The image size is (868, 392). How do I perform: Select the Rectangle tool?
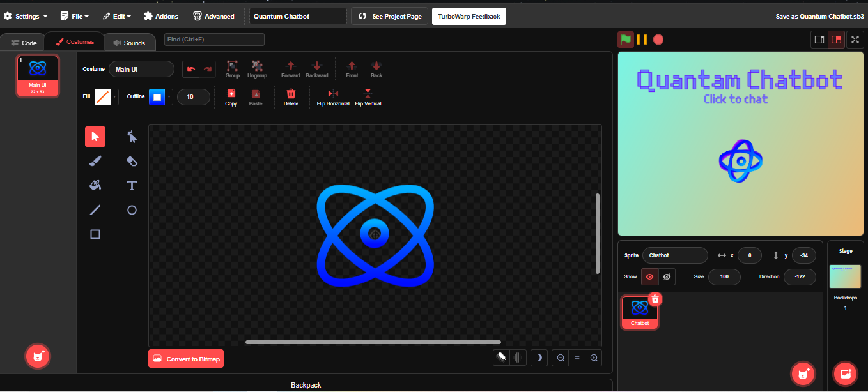95,234
